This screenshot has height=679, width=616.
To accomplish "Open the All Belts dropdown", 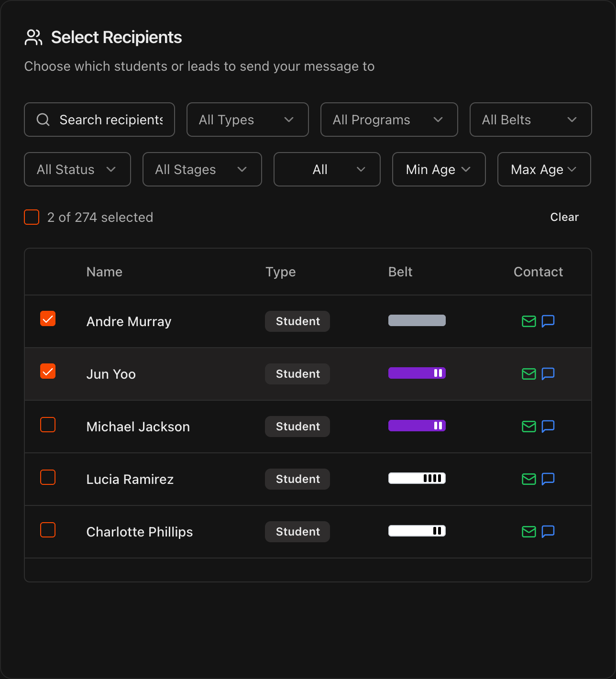I will coord(531,120).
